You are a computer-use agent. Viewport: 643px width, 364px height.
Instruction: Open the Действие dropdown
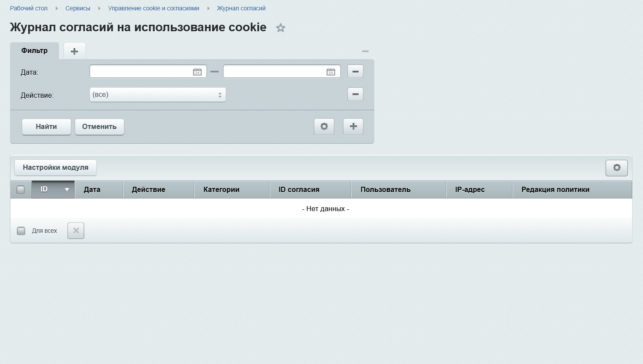click(x=157, y=95)
